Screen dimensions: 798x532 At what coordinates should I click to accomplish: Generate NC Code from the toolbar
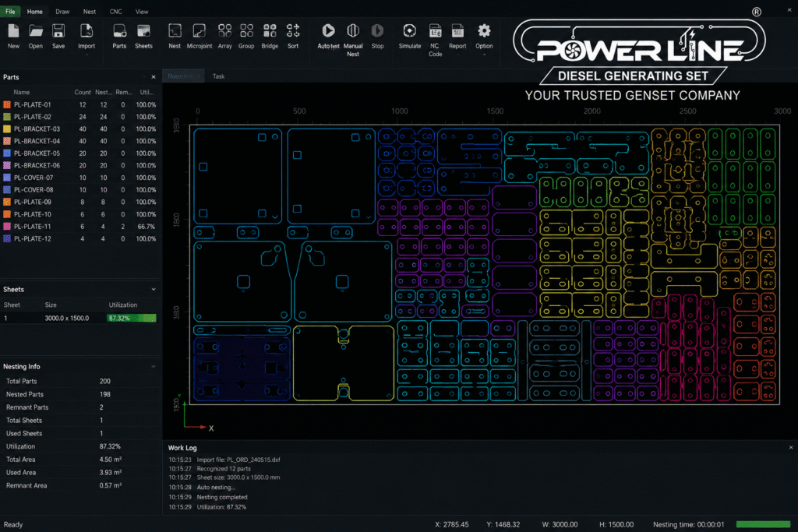[x=435, y=31]
